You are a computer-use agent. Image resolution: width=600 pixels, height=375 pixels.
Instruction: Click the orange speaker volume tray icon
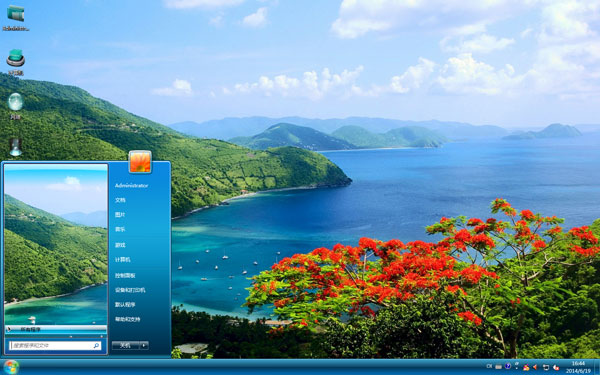(x=535, y=367)
